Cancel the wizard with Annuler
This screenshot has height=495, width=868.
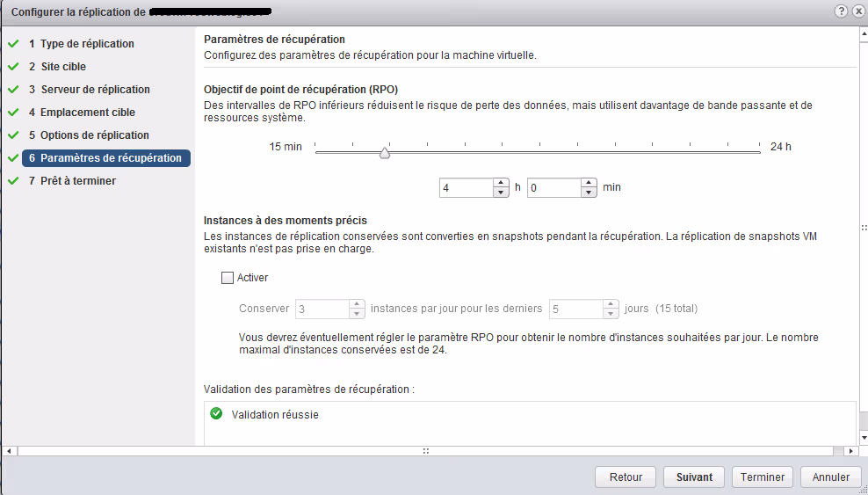tap(830, 477)
